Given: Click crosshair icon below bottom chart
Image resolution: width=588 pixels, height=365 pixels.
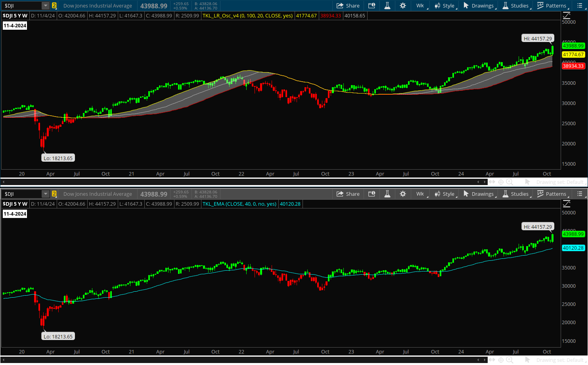Looking at the screenshot, I should click(x=501, y=360).
